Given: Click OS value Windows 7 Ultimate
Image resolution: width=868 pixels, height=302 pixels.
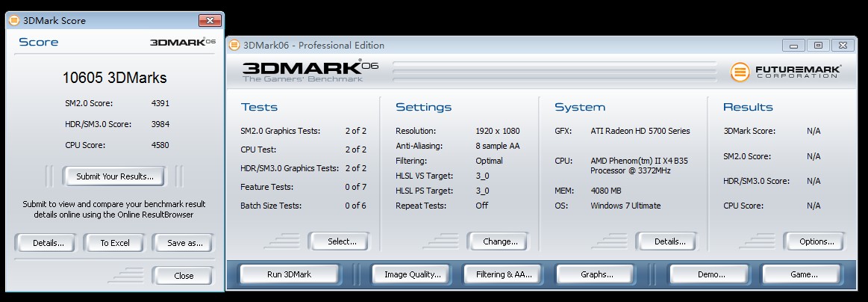Looking at the screenshot, I should click(x=625, y=206).
